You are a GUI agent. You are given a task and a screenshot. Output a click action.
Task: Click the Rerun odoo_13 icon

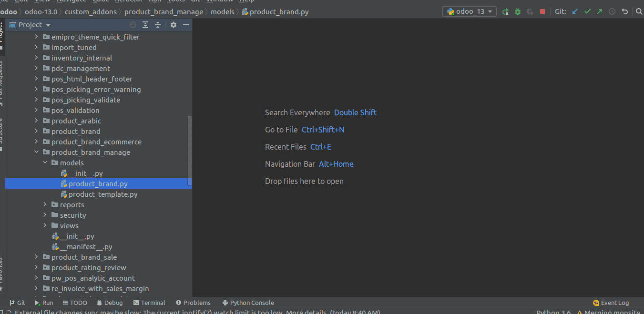point(506,11)
